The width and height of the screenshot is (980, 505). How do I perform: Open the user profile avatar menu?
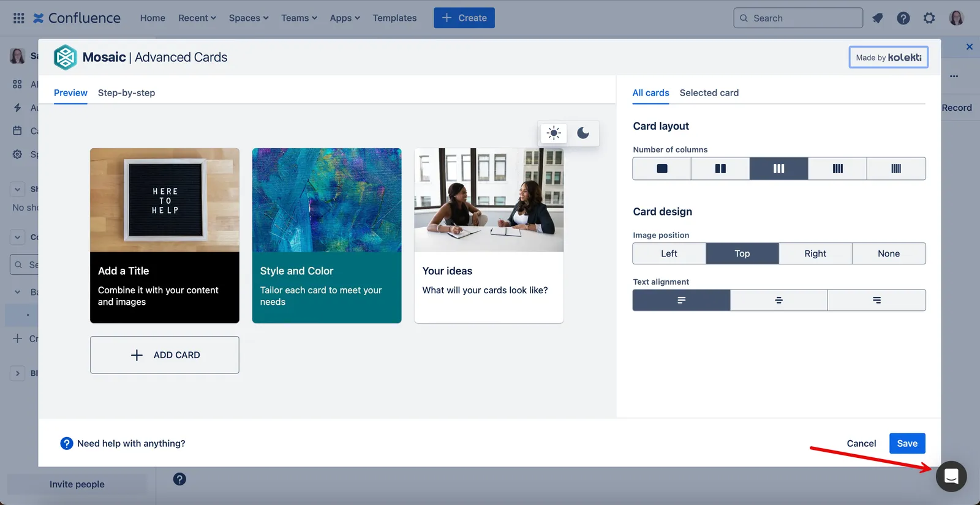tap(956, 18)
